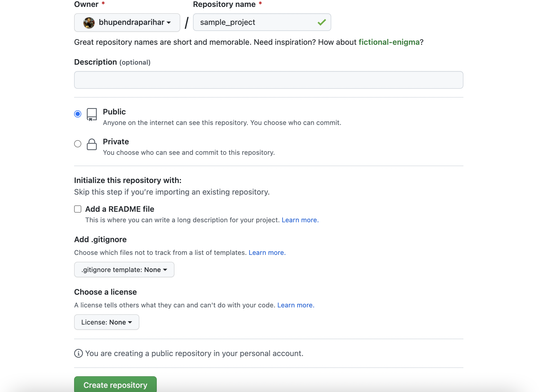This screenshot has height=392, width=553.
Task: Expand the .gitignore template dropdown
Action: tap(124, 270)
